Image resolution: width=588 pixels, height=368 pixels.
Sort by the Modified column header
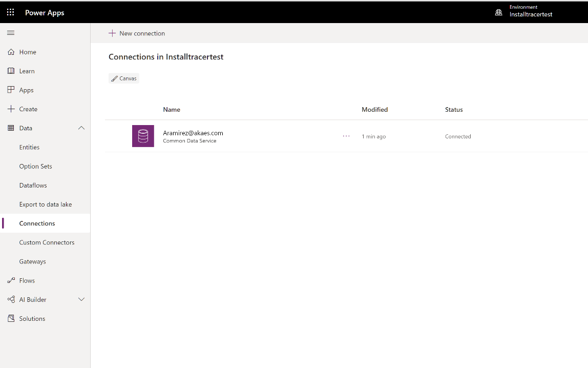click(x=374, y=110)
